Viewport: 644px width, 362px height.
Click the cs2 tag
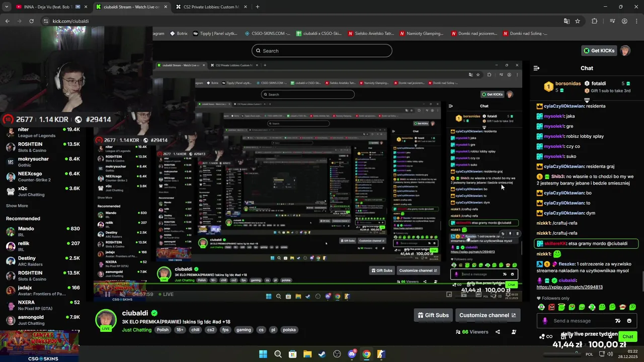(x=211, y=330)
